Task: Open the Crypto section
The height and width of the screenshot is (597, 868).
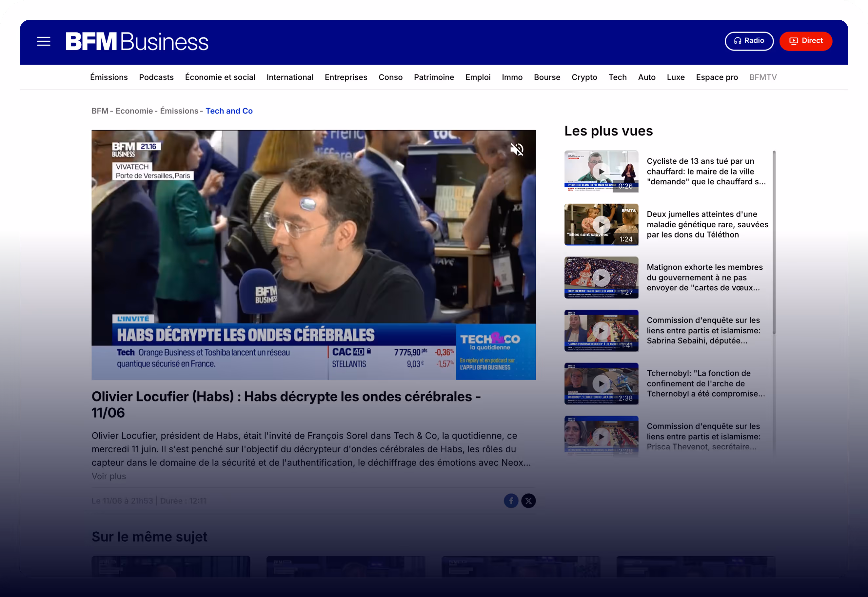Action: [584, 77]
